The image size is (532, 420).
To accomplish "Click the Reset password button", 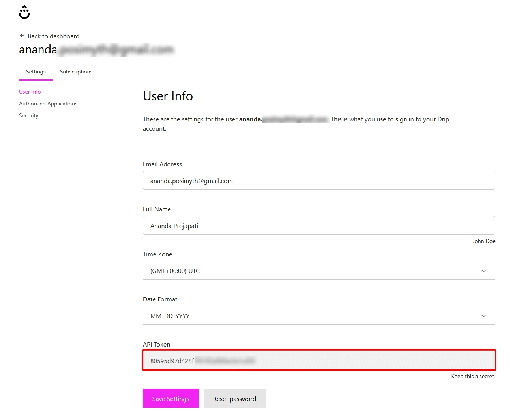I will [x=234, y=399].
